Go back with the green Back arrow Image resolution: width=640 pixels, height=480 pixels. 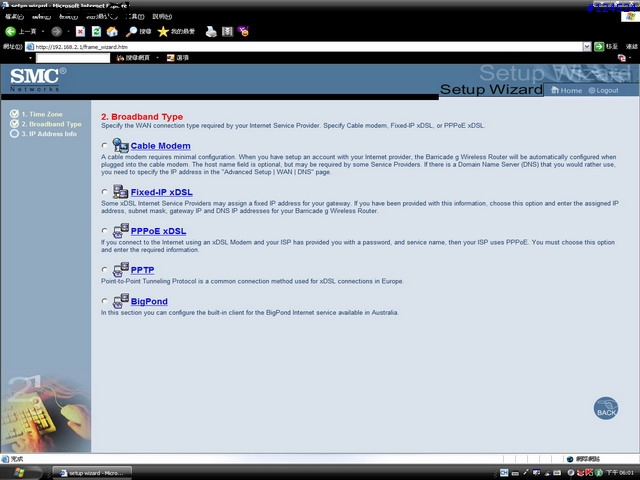pyautogui.click(x=11, y=31)
